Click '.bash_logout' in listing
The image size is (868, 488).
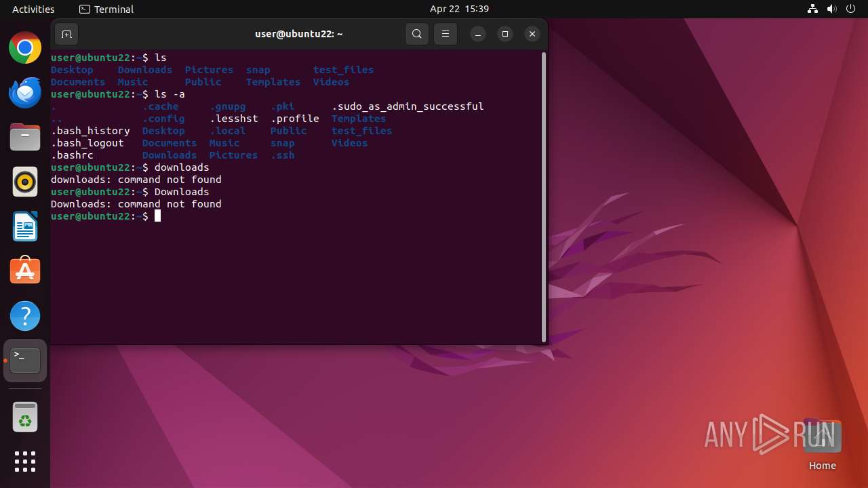tap(87, 143)
